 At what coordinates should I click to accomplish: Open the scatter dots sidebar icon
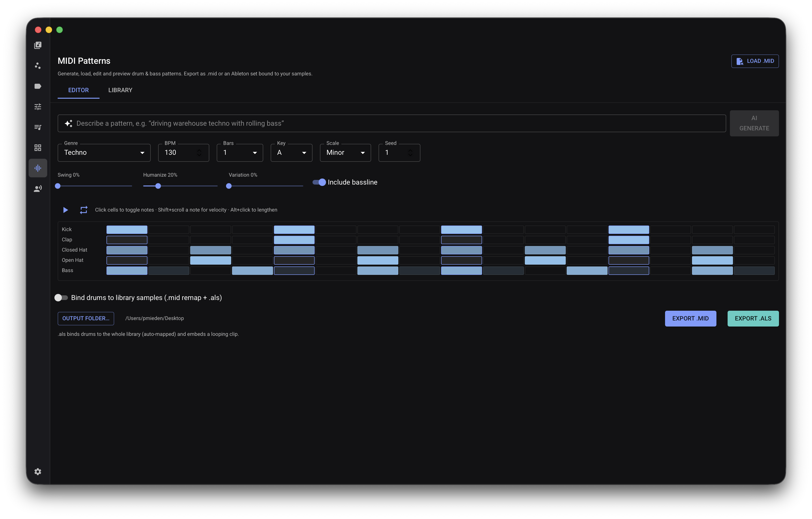pos(38,65)
